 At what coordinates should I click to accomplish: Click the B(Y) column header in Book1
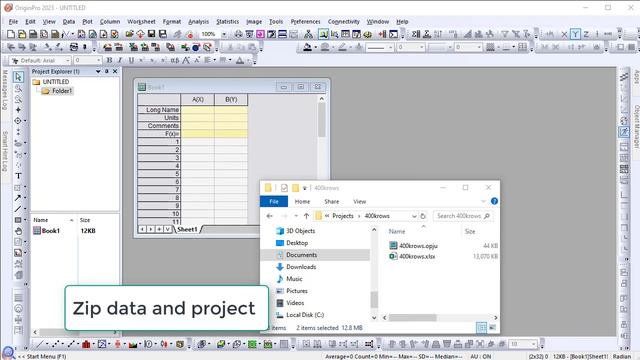coord(231,100)
